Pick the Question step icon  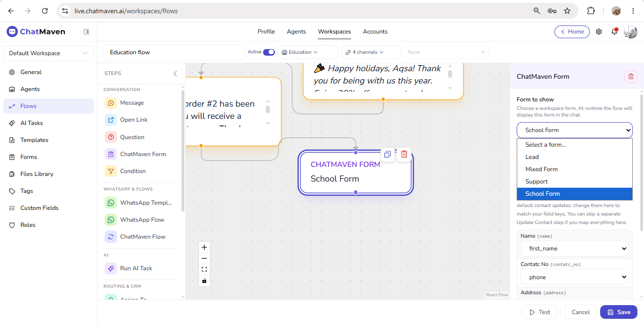111,137
